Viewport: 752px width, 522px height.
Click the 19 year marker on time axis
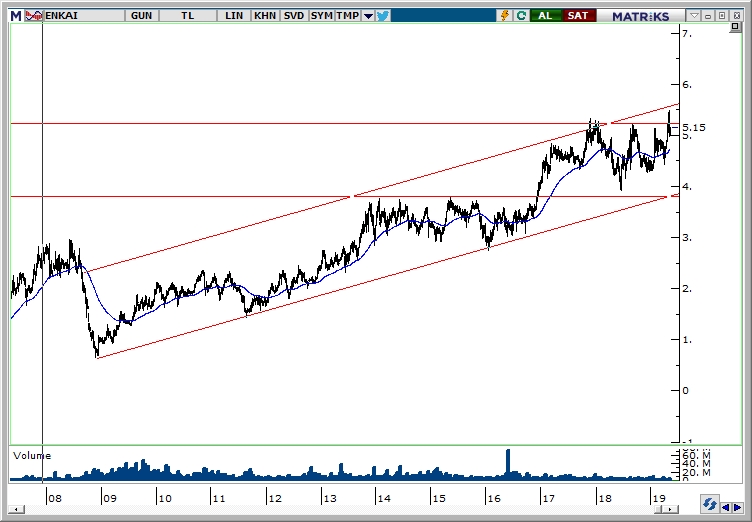coord(657,498)
